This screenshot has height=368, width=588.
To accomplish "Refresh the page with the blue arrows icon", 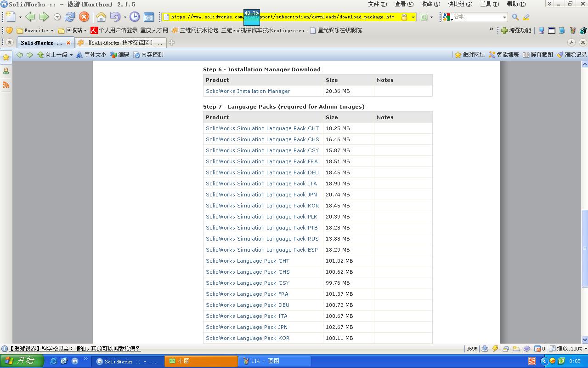I will click(70, 17).
